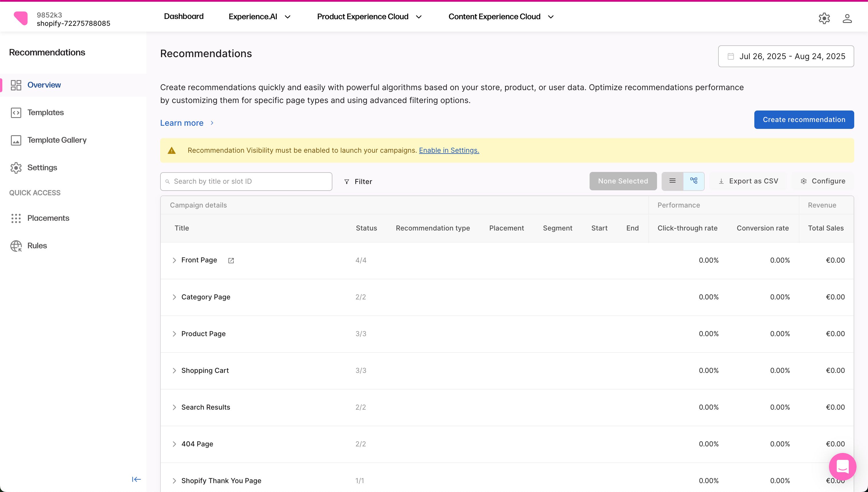Open the Placements grid icon in Quick Access
The height and width of the screenshot is (492, 868).
[16, 218]
